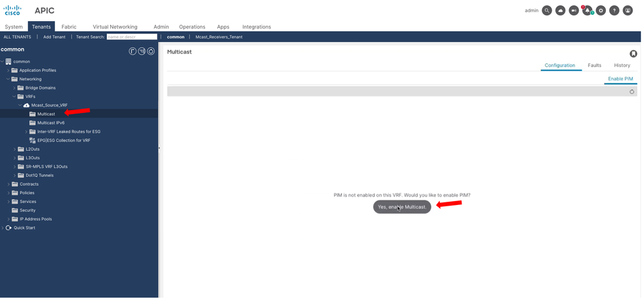Click the navigation pane collapse handle
The height and width of the screenshot is (301, 644).
tap(159, 148)
